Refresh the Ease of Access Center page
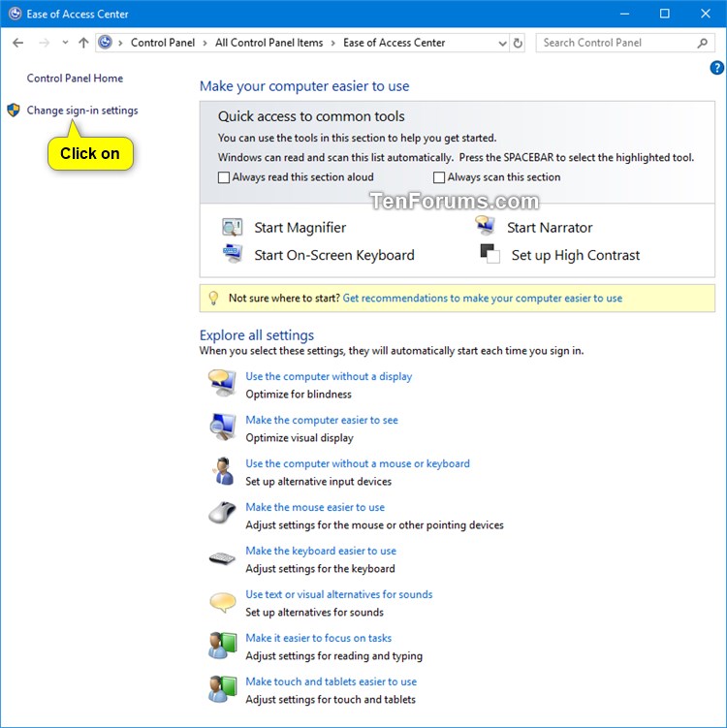Image resolution: width=727 pixels, height=728 pixels. 518,43
